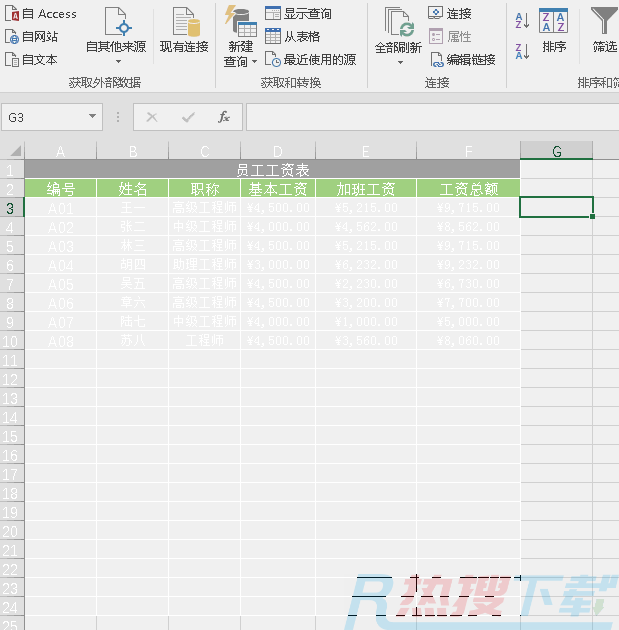This screenshot has height=630, width=619.
Task: Open 连接 connections dialog
Action: click(450, 14)
